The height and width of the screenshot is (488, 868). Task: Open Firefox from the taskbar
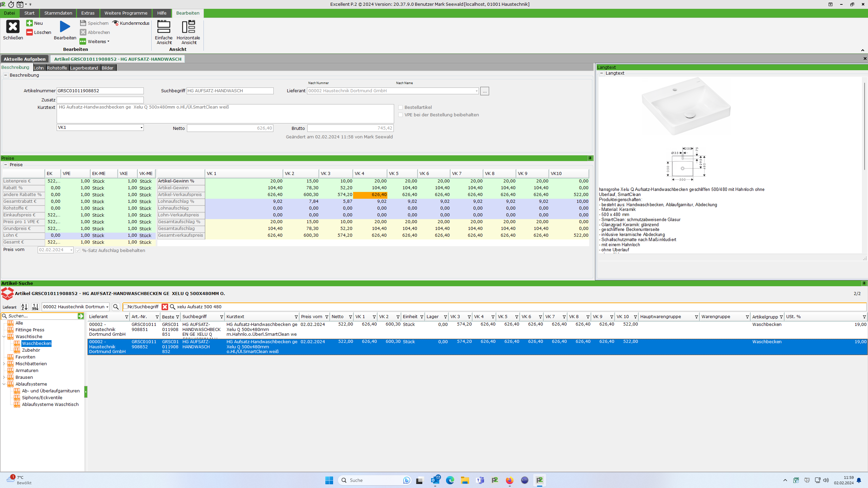[509, 480]
